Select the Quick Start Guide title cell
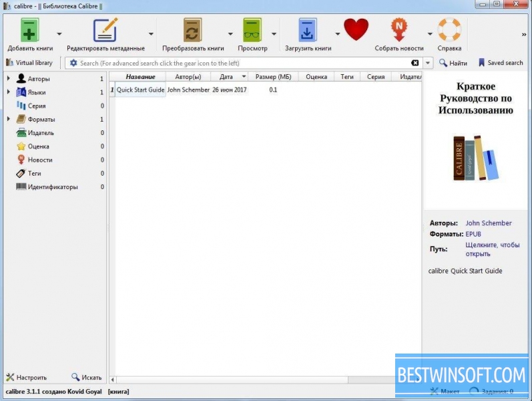532x401 pixels. click(140, 90)
